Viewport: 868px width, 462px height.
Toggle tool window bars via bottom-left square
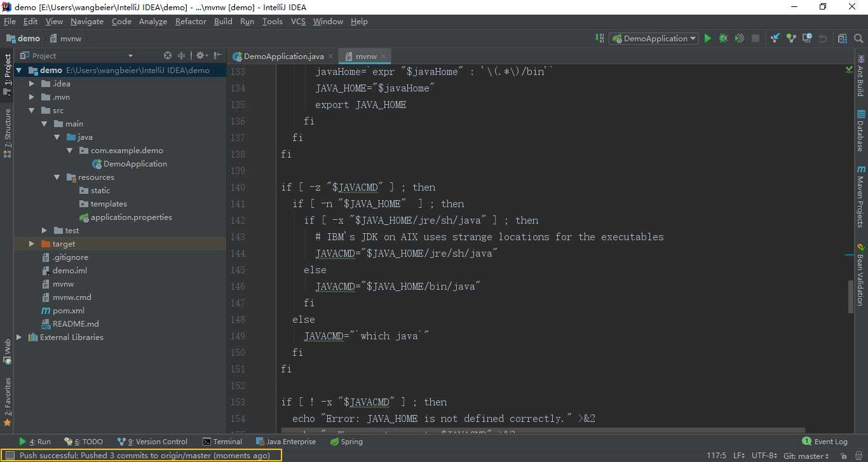point(10,456)
